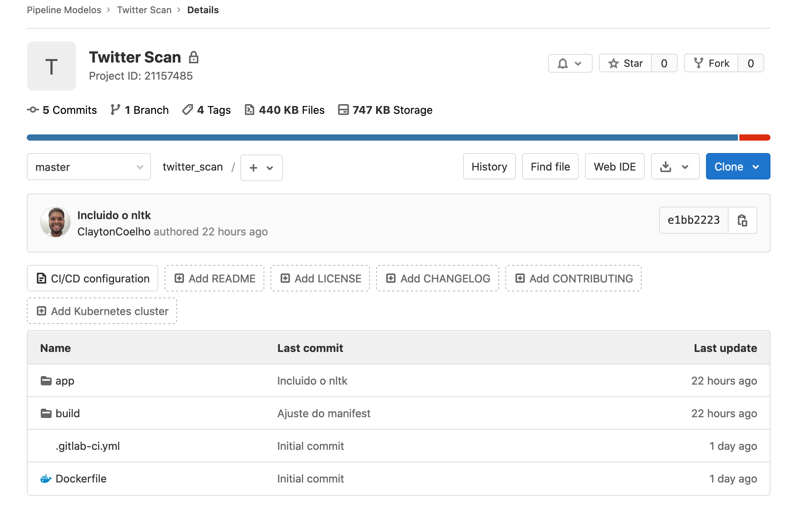Screen dimensions: 812x512
Task: Open the master branch dropdown
Action: pyautogui.click(x=89, y=167)
